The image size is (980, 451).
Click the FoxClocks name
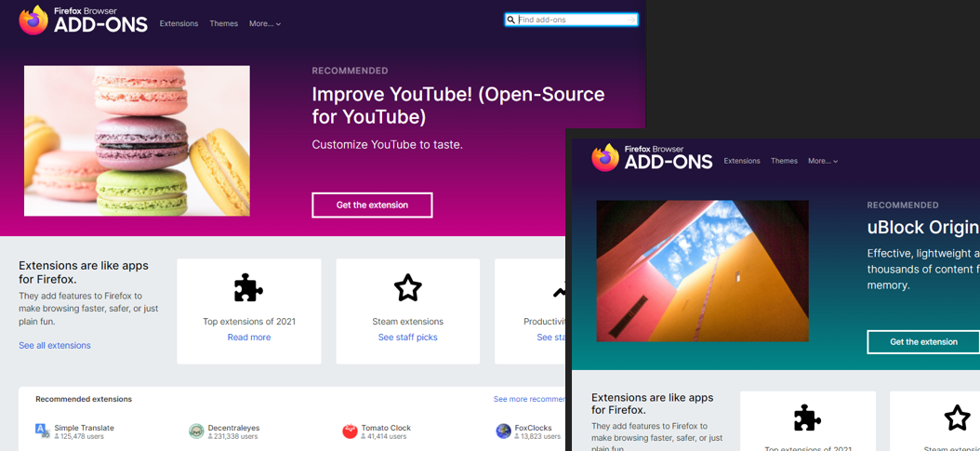(x=533, y=428)
